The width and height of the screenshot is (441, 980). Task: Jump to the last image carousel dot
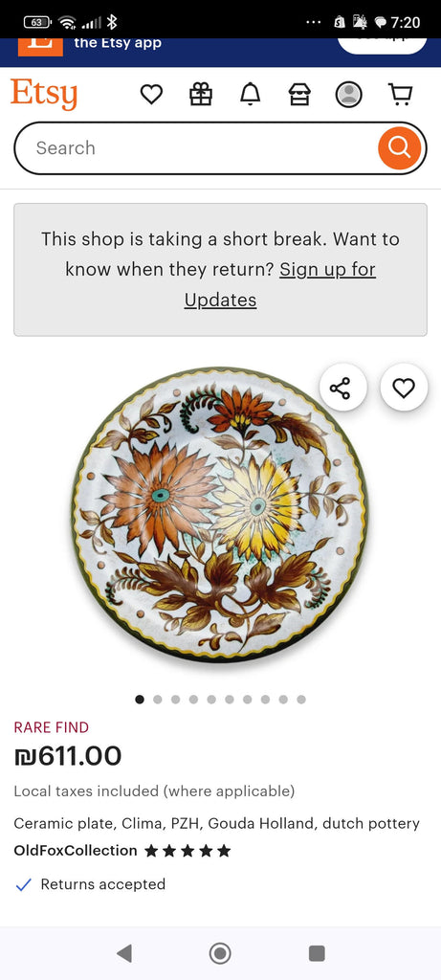301,700
